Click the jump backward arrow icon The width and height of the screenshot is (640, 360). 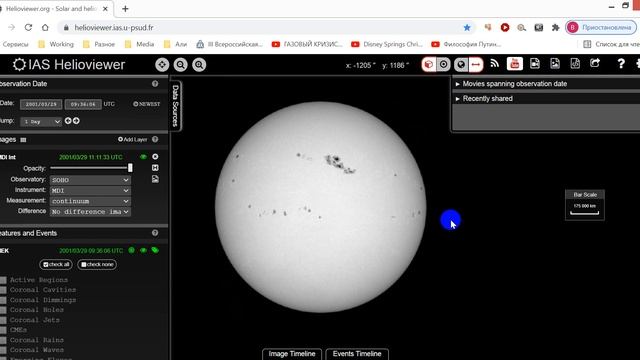(68, 121)
